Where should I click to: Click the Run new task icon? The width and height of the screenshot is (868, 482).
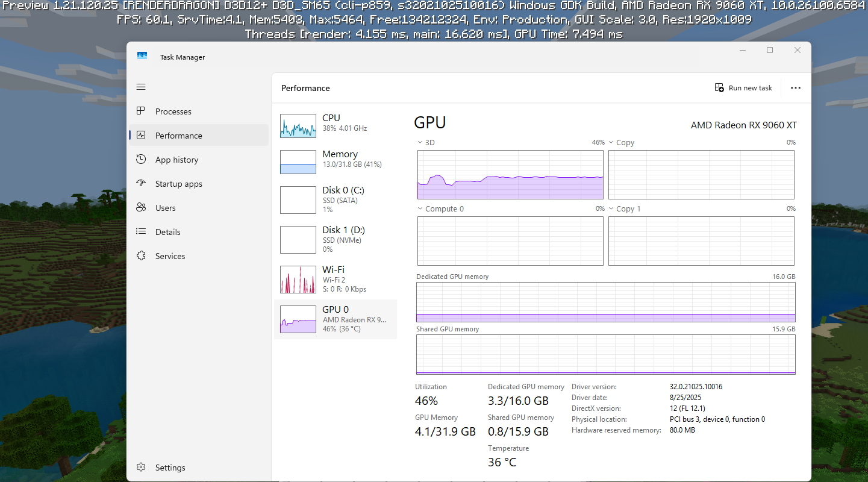[x=719, y=87]
